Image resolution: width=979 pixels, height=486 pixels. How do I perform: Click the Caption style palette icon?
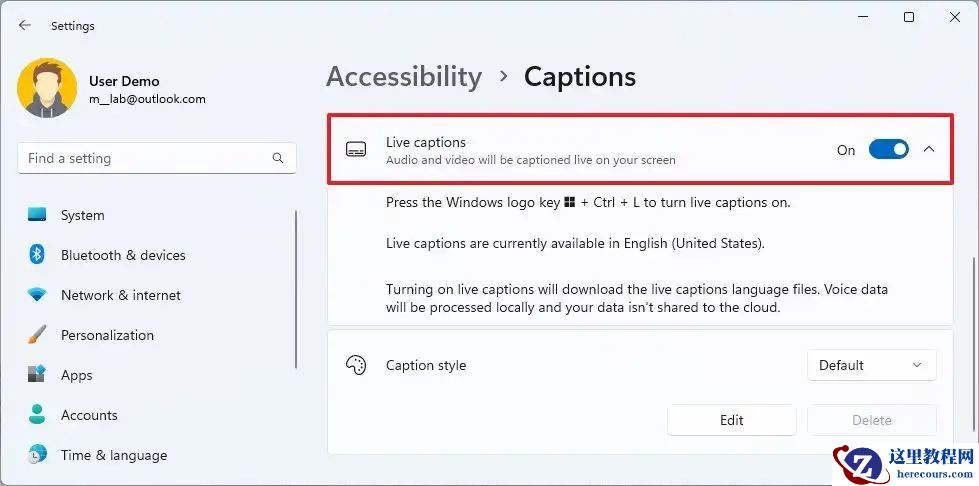point(356,365)
